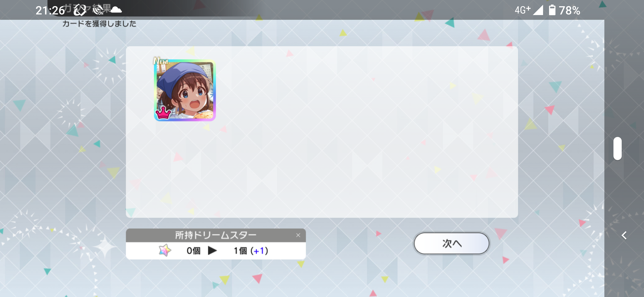Tap the 78% battery percentage text
Viewport: 644px width, 297px height.
click(x=569, y=11)
